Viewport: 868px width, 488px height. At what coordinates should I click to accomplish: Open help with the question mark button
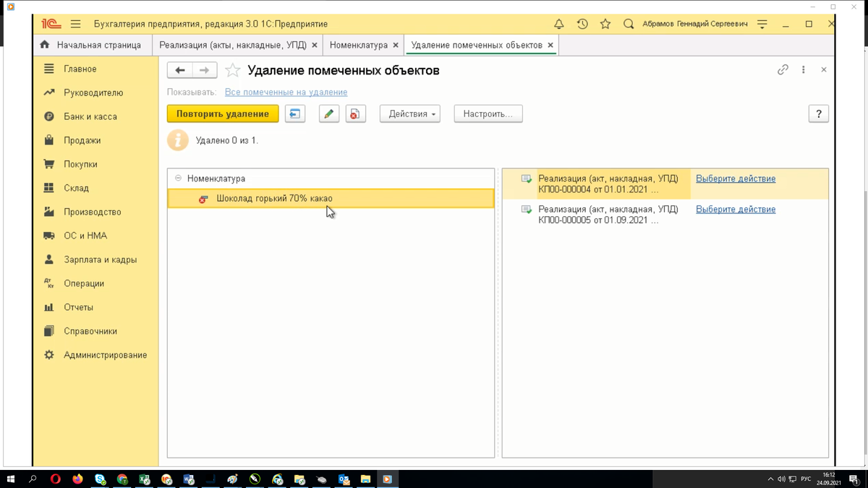coord(819,114)
